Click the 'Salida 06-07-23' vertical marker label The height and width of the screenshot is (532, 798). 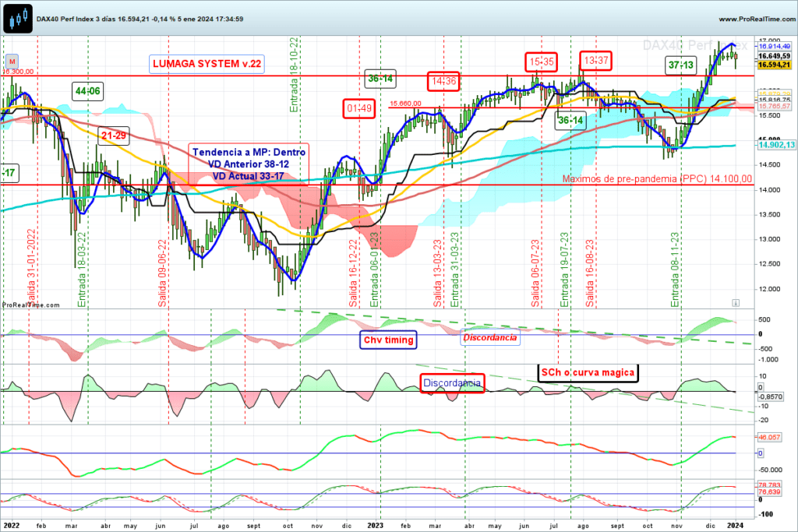point(535,273)
